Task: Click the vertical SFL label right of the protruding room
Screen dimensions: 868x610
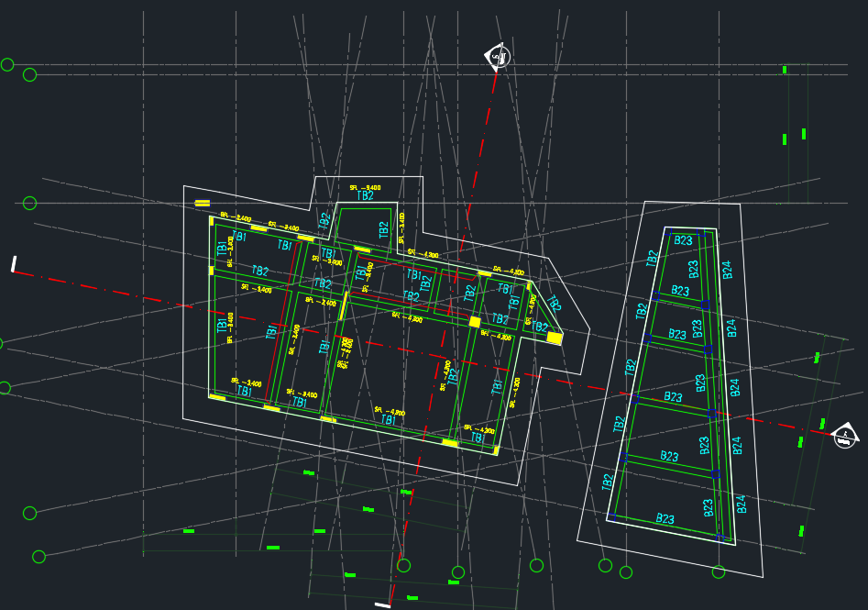Action: tap(401, 227)
